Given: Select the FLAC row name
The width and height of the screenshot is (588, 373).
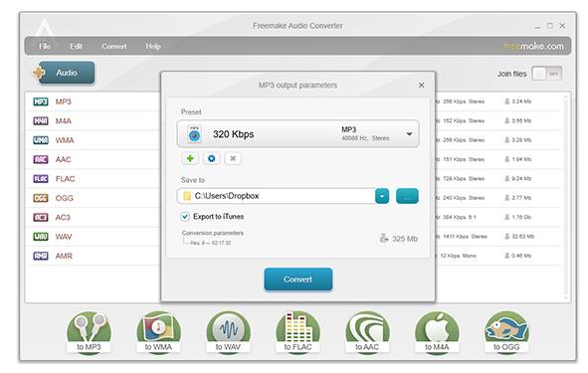Looking at the screenshot, I should click(x=66, y=179).
